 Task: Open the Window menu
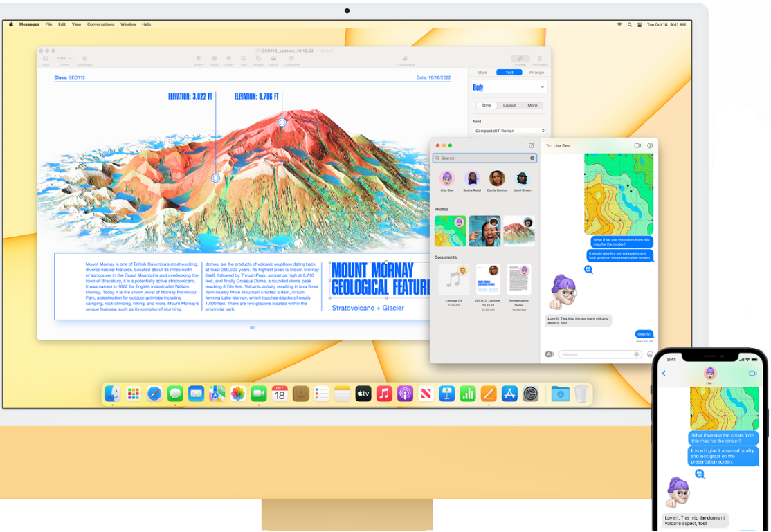pos(128,24)
